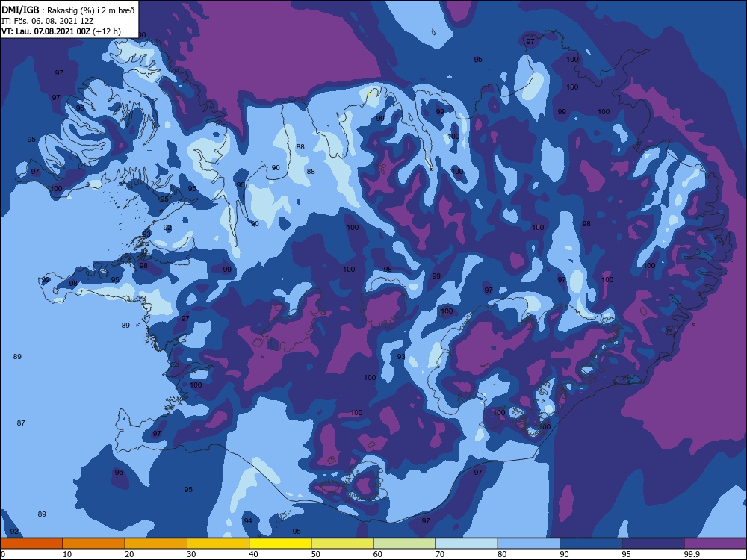Click the '87' humidity value on the map

click(21, 423)
